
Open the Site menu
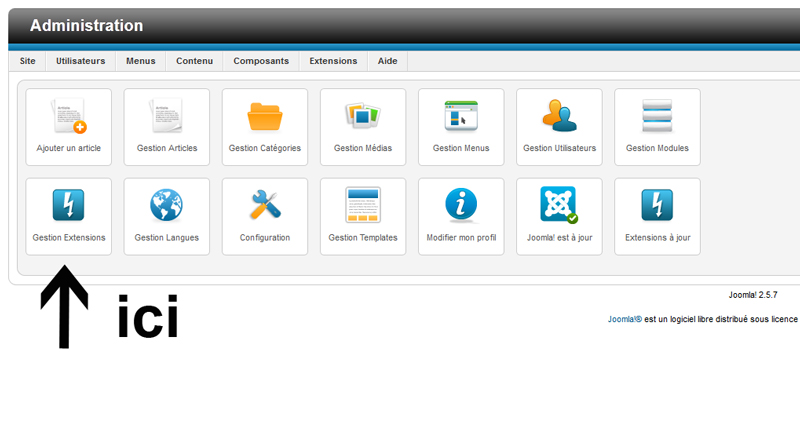[27, 61]
